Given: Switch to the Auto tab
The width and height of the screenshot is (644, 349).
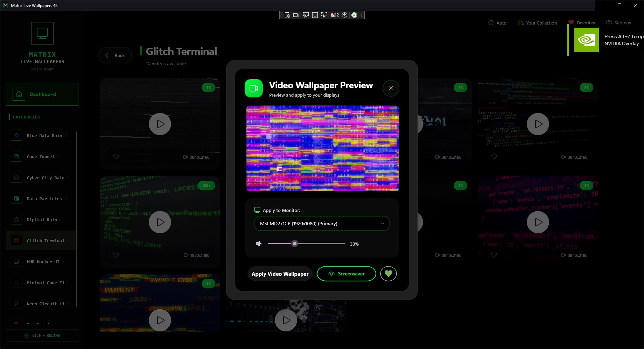Looking at the screenshot, I should [497, 23].
